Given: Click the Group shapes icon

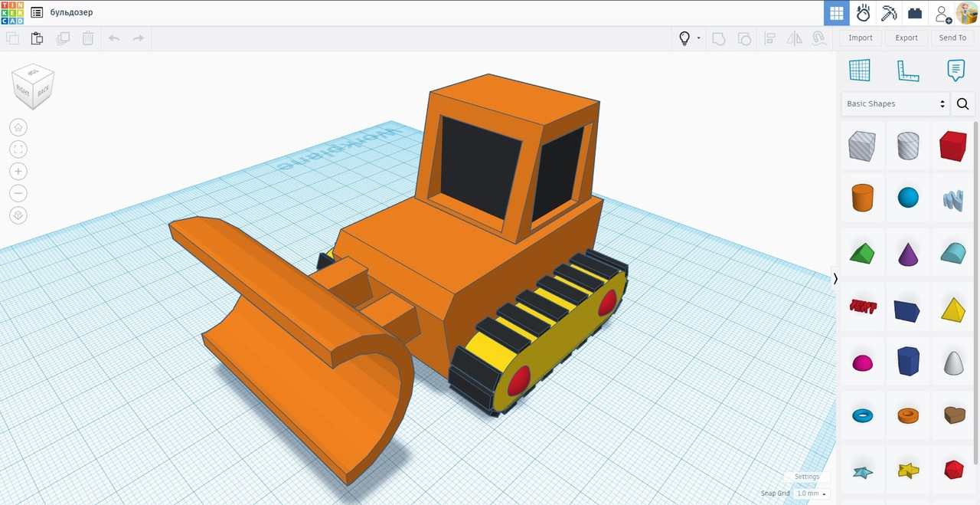Looking at the screenshot, I should point(719,38).
